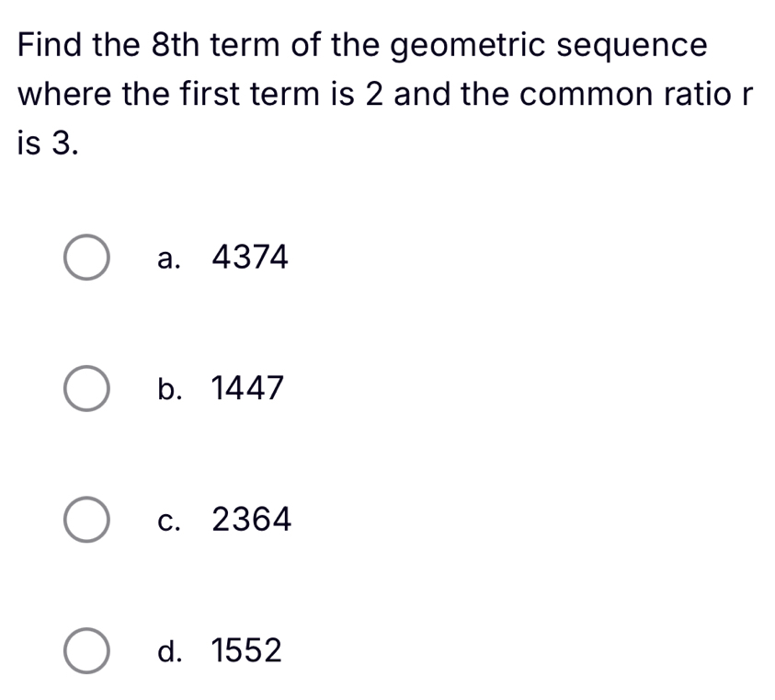Click the letter label "c."
The width and height of the screenshot is (775, 700).
pyautogui.click(x=170, y=522)
